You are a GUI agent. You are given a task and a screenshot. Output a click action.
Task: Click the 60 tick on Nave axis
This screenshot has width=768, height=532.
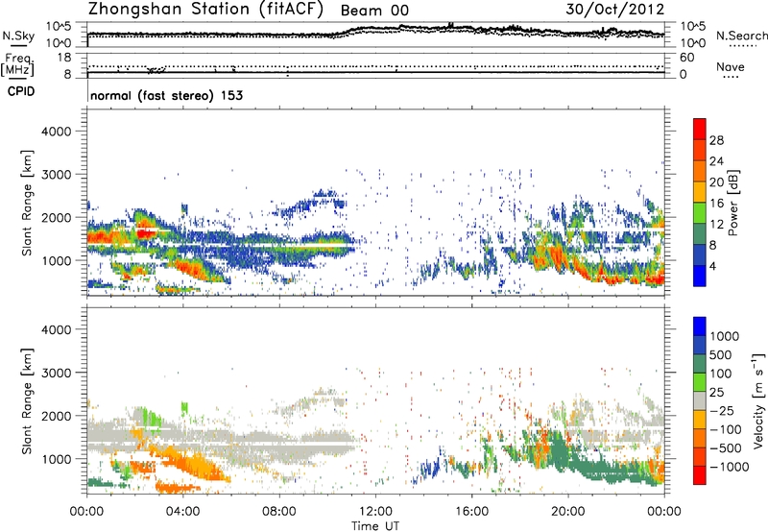[686, 58]
